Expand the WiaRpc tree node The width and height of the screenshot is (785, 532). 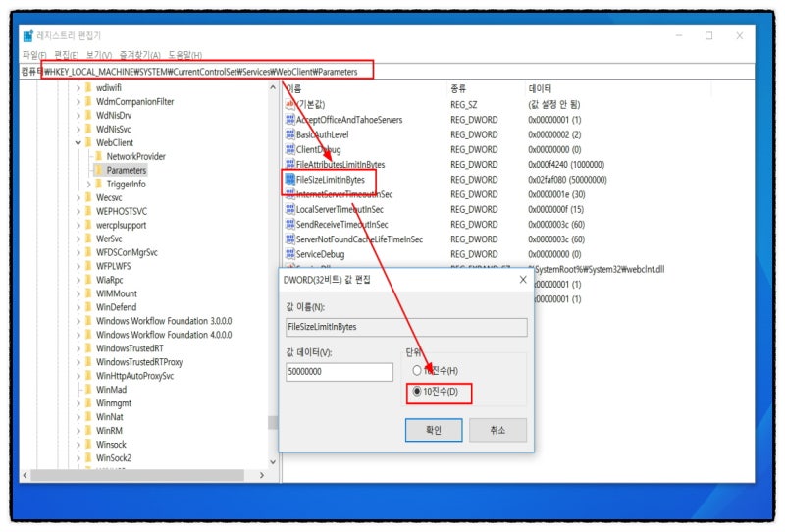click(78, 280)
